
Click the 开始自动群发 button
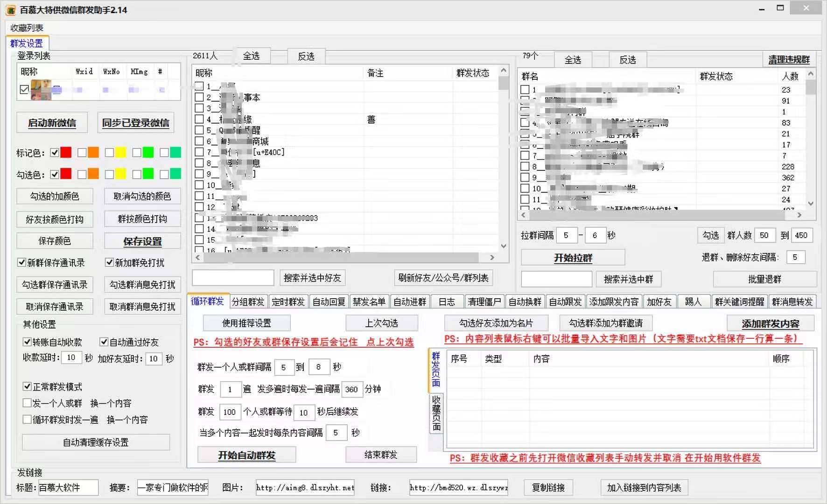pos(247,455)
